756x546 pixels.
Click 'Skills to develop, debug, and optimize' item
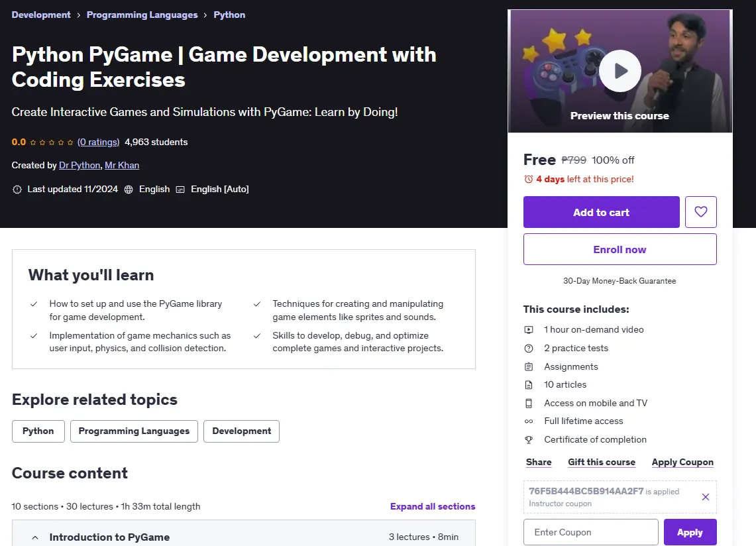tap(358, 342)
